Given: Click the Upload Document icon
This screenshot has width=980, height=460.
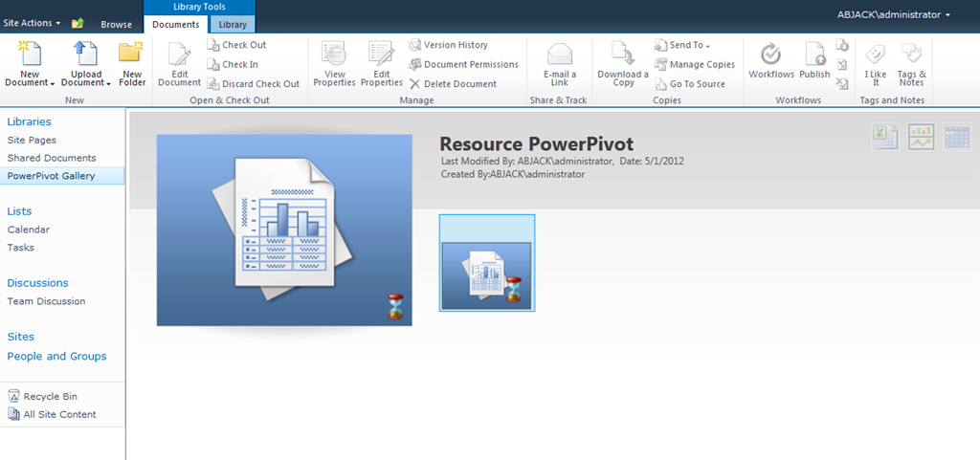Looking at the screenshot, I should click(x=85, y=54).
